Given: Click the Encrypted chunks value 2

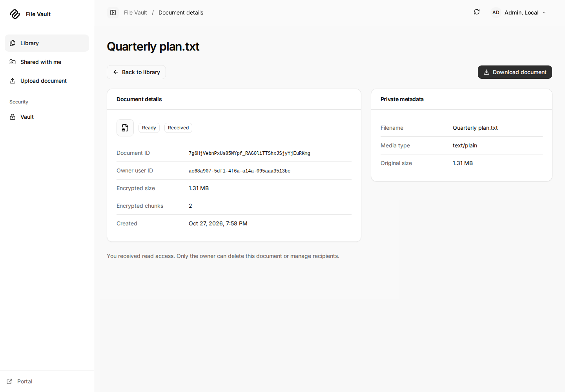Looking at the screenshot, I should (x=190, y=206).
